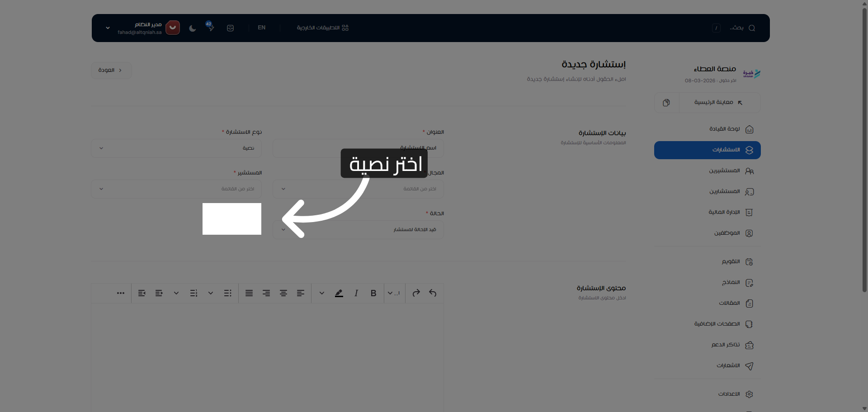Select the Consultations sidebar icon (الاستشارات)
Image resolution: width=868 pixels, height=412 pixels.
pyautogui.click(x=750, y=150)
